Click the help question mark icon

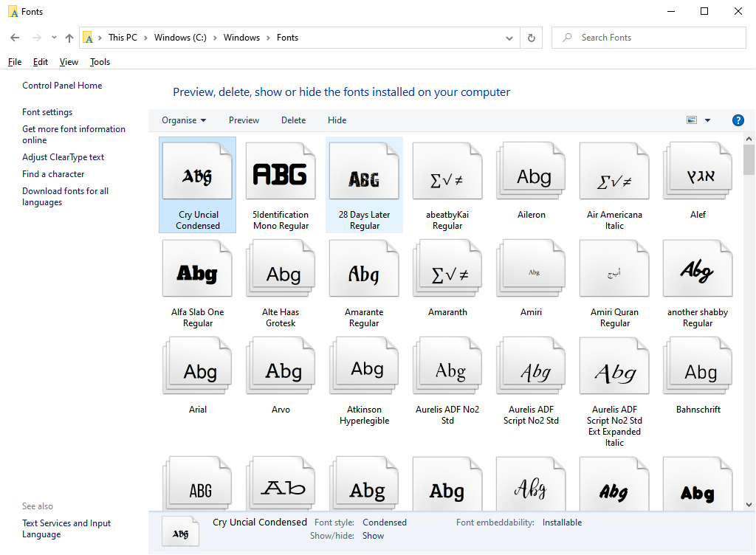[738, 120]
